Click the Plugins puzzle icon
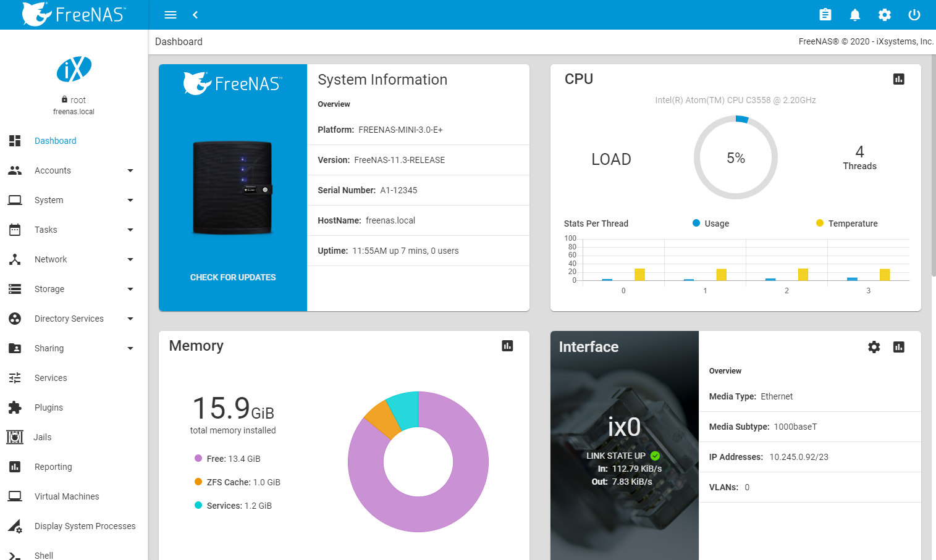This screenshot has height=560, width=936. [15, 407]
